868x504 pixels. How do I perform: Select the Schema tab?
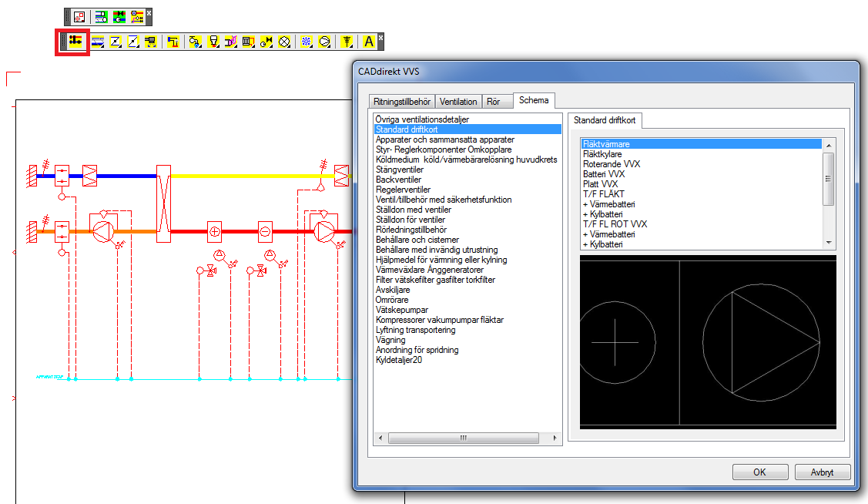tap(534, 100)
